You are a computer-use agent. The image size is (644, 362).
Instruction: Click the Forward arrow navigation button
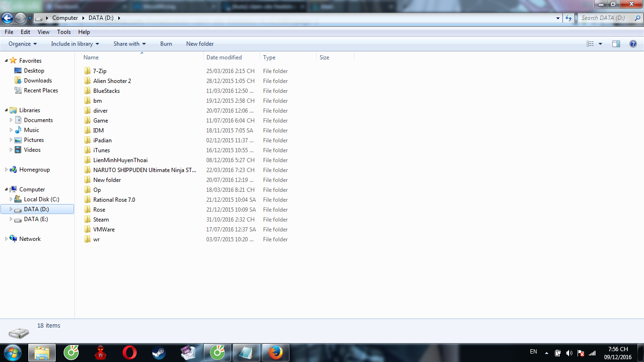click(20, 18)
